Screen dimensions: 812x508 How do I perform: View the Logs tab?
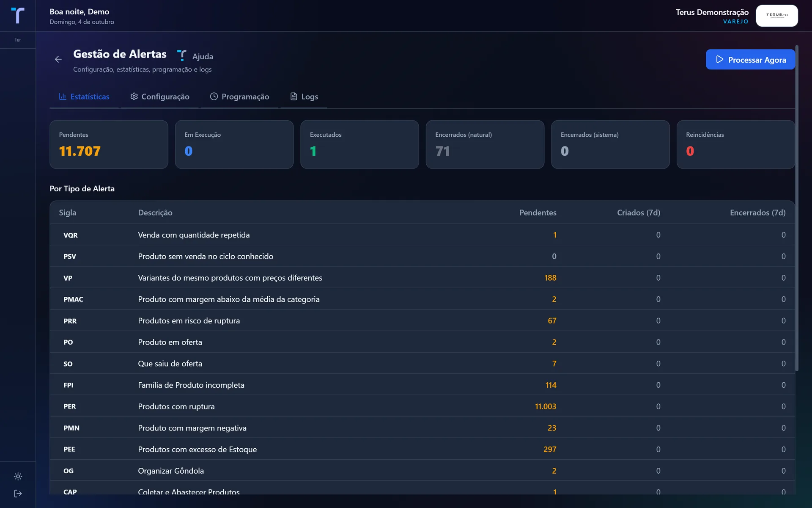coord(304,97)
